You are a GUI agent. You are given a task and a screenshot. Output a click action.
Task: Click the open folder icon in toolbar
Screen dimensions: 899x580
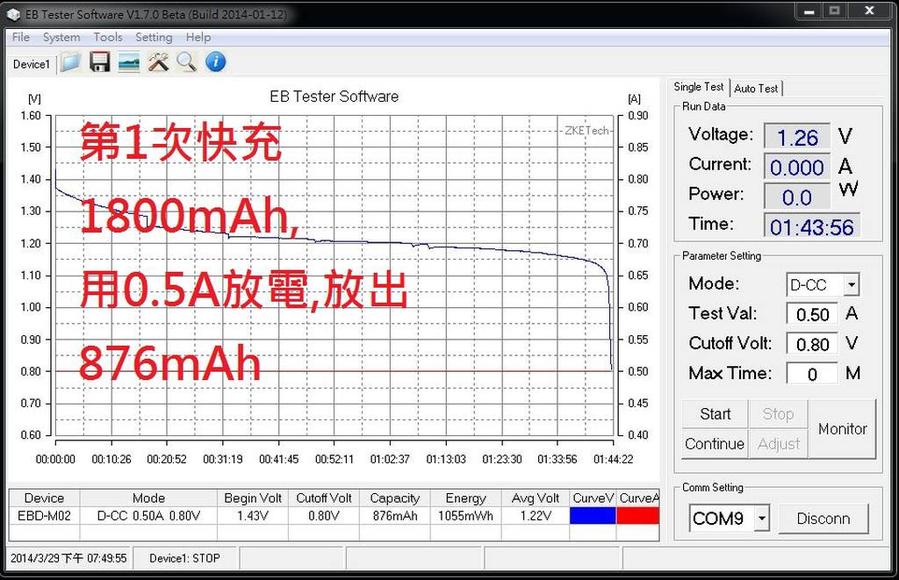coord(70,63)
